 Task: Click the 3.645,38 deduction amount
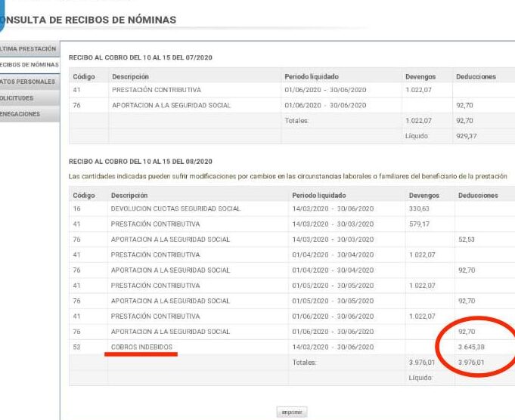tap(472, 347)
